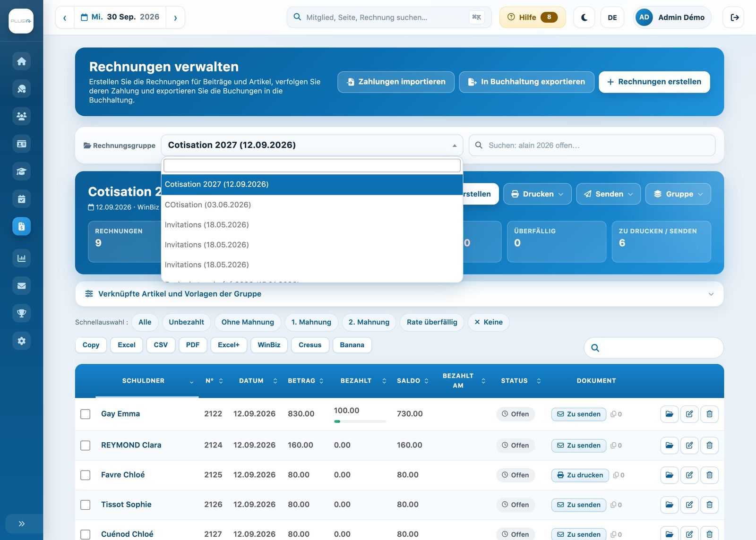The height and width of the screenshot is (540, 756).
Task: Expand the sidebar with double-chevron icon
Action: pyautogui.click(x=21, y=523)
